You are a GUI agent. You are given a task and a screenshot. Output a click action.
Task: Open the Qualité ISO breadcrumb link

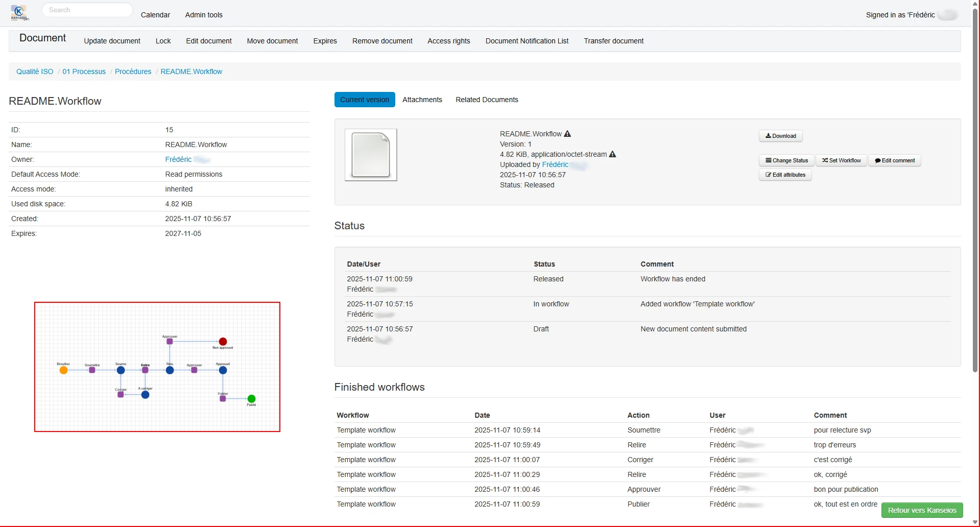(x=34, y=71)
